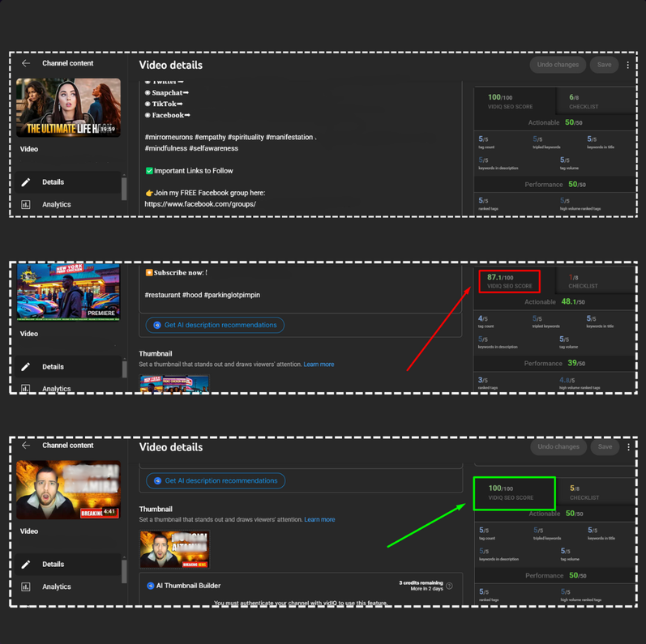Select the 6/8 Checklist tab
Image resolution: width=646 pixels, height=644 pixels.
tap(595, 101)
